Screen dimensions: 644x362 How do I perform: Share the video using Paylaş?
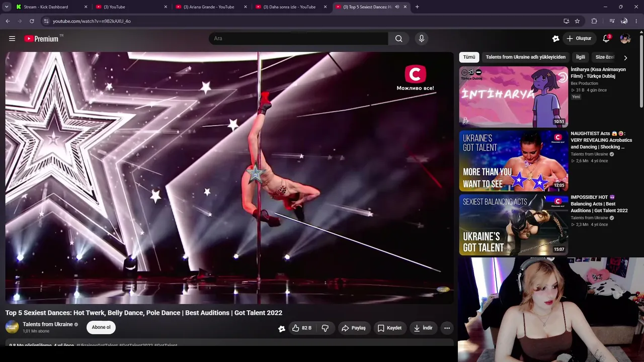pos(354,328)
